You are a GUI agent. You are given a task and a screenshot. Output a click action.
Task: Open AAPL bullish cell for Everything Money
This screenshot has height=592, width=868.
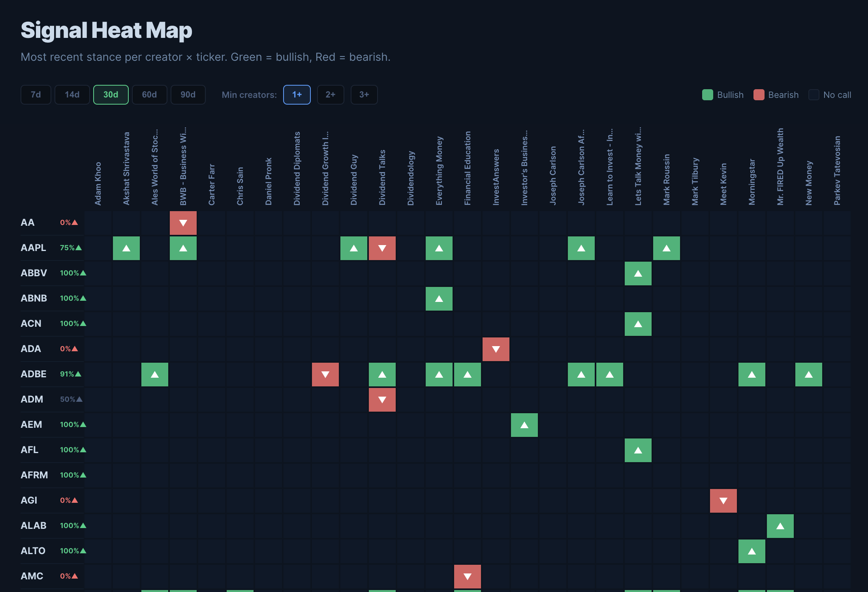[439, 248]
